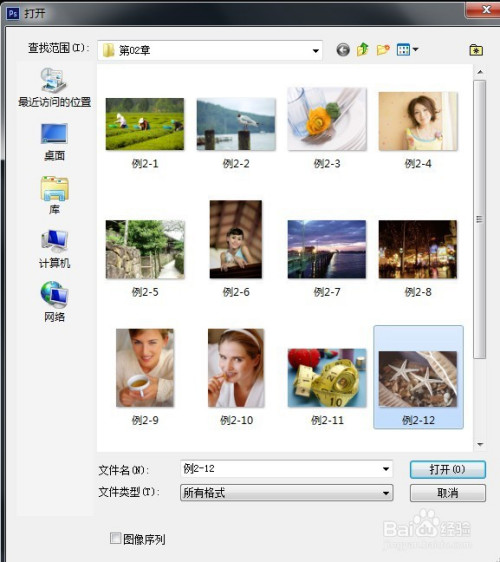Select the 例2-11 tape measure thumbnail
Viewport: 500px width, 562px height.
tap(327, 378)
